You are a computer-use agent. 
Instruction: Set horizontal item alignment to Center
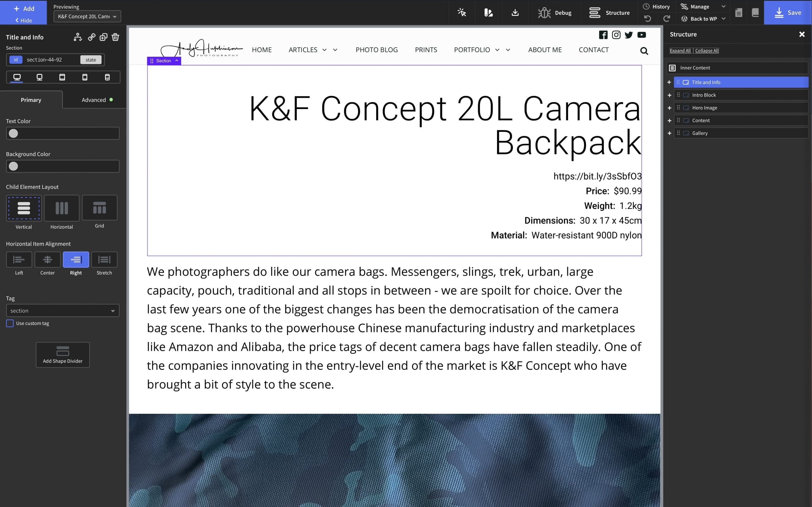[x=47, y=260]
